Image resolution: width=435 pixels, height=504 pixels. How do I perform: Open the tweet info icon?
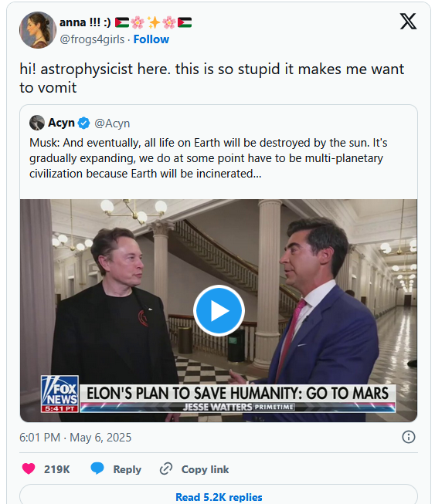click(x=409, y=437)
